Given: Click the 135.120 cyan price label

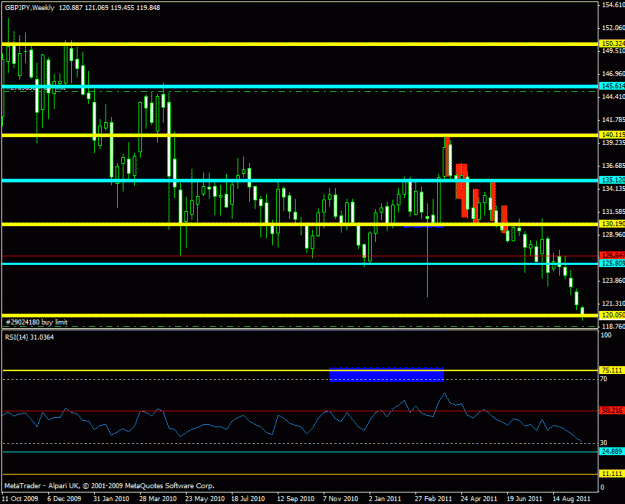Looking at the screenshot, I should tap(613, 180).
